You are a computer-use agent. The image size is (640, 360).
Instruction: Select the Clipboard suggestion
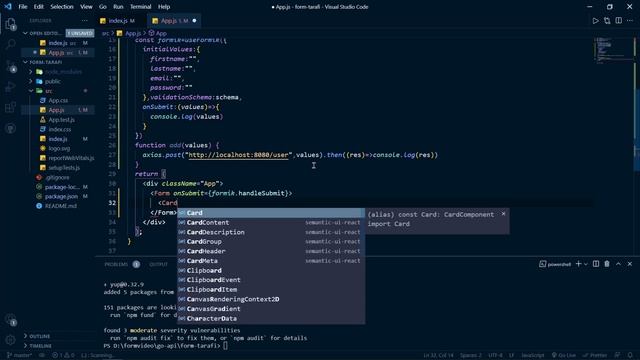[271, 270]
